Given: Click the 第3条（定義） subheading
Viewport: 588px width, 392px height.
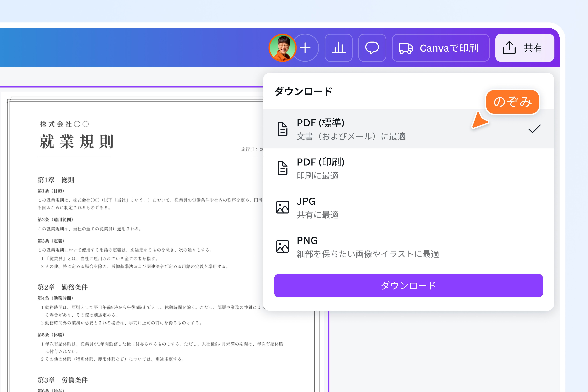Looking at the screenshot, I should pos(51,241).
